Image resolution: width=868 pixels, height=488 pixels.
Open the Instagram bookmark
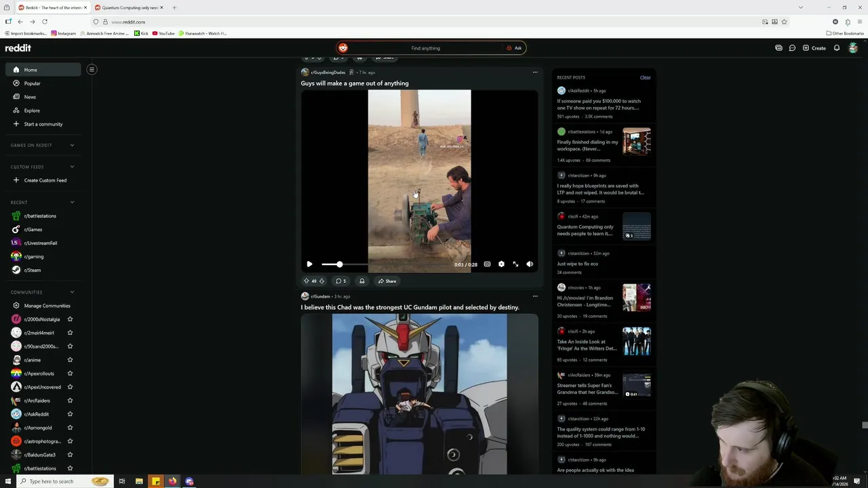pos(63,33)
